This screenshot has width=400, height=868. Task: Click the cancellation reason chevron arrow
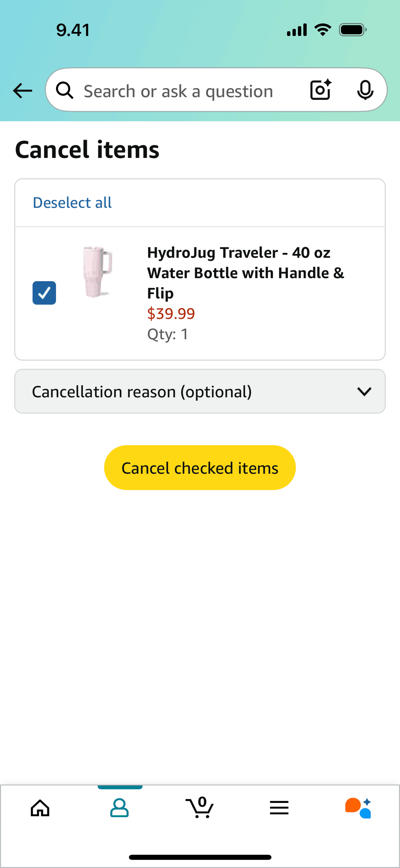364,392
